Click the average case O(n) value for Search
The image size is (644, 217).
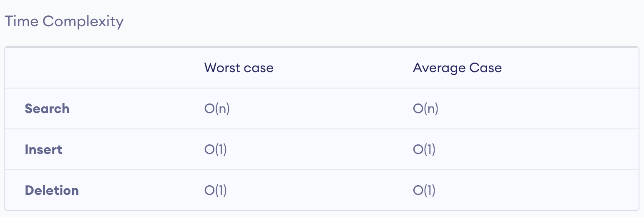click(425, 108)
